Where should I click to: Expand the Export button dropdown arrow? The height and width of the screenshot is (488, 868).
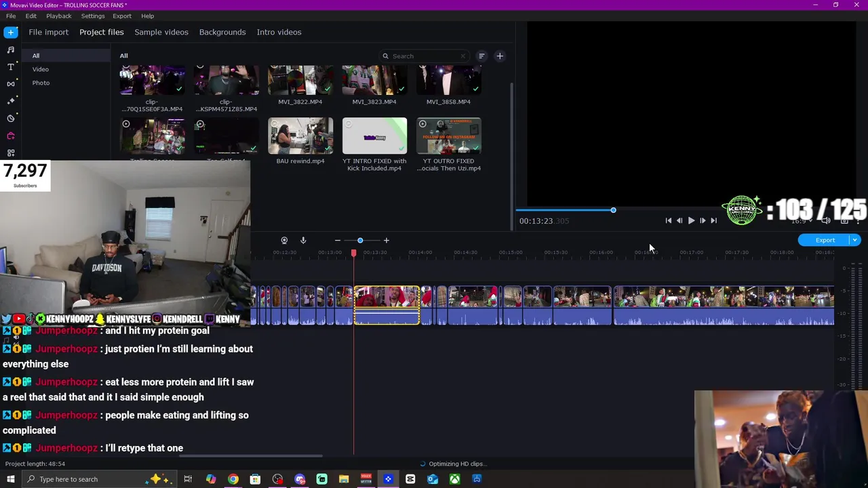856,240
